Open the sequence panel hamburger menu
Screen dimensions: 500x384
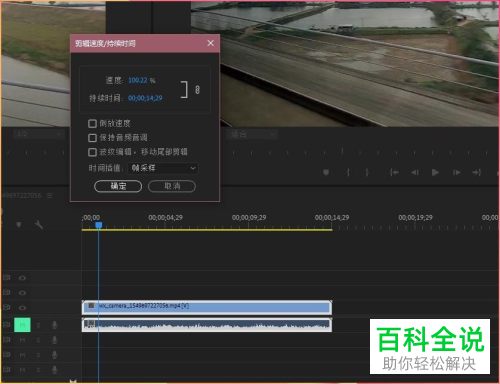coord(50,196)
